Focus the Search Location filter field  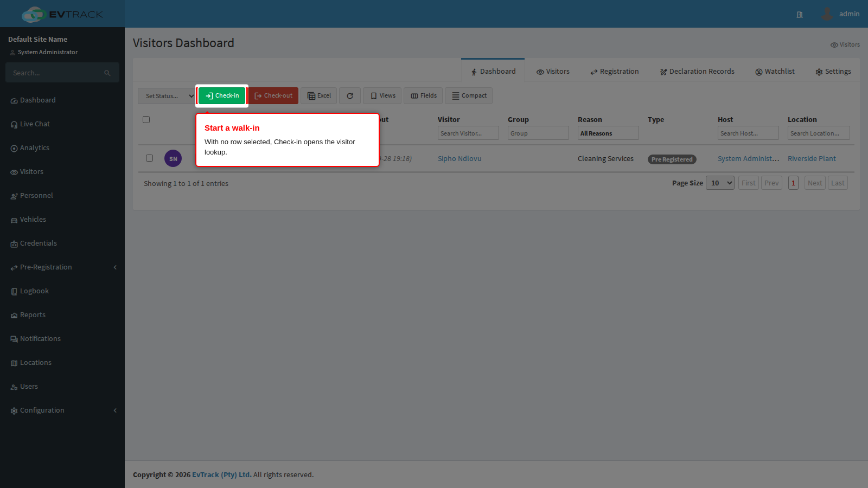(x=819, y=133)
